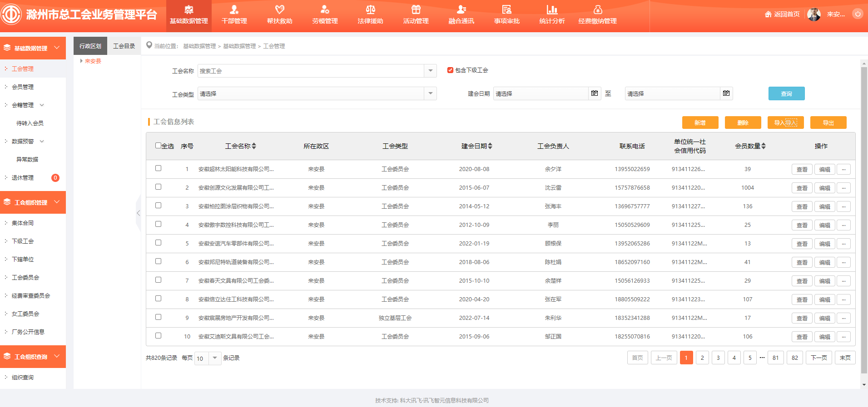The image size is (868, 407).
Task: Click the power logout icon
Action: (858, 14)
